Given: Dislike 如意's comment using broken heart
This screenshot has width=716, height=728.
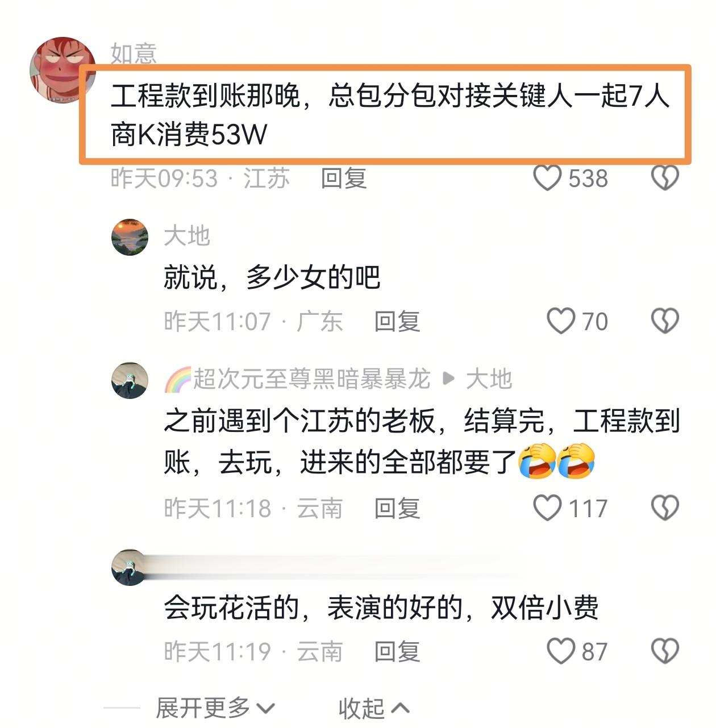Looking at the screenshot, I should click(x=665, y=178).
